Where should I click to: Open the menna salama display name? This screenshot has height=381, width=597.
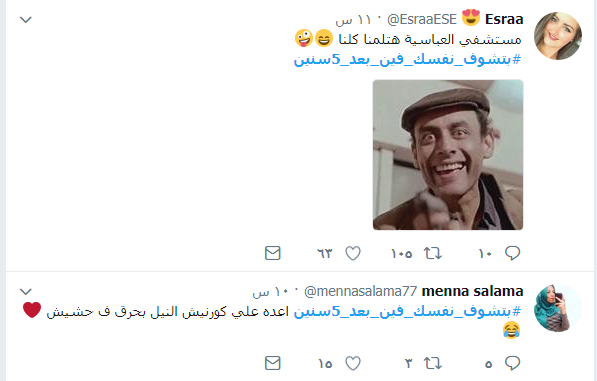[x=472, y=291]
